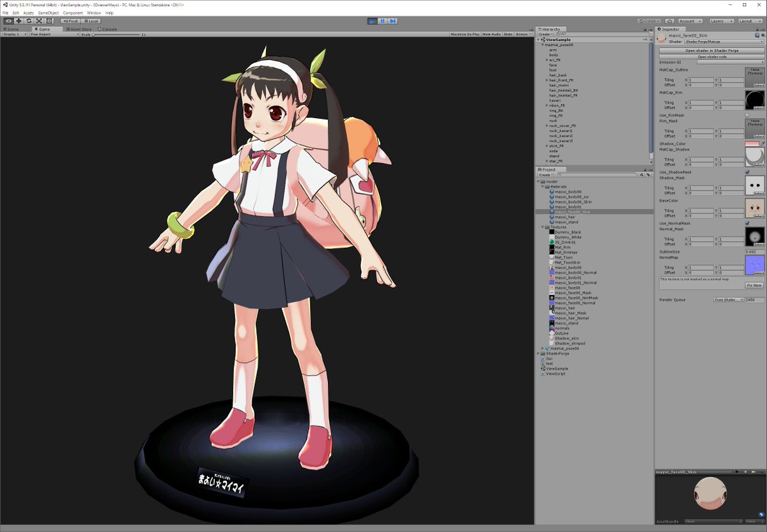The width and height of the screenshot is (767, 532).
Task: Toggle Maximize On Play
Action: 465,34
